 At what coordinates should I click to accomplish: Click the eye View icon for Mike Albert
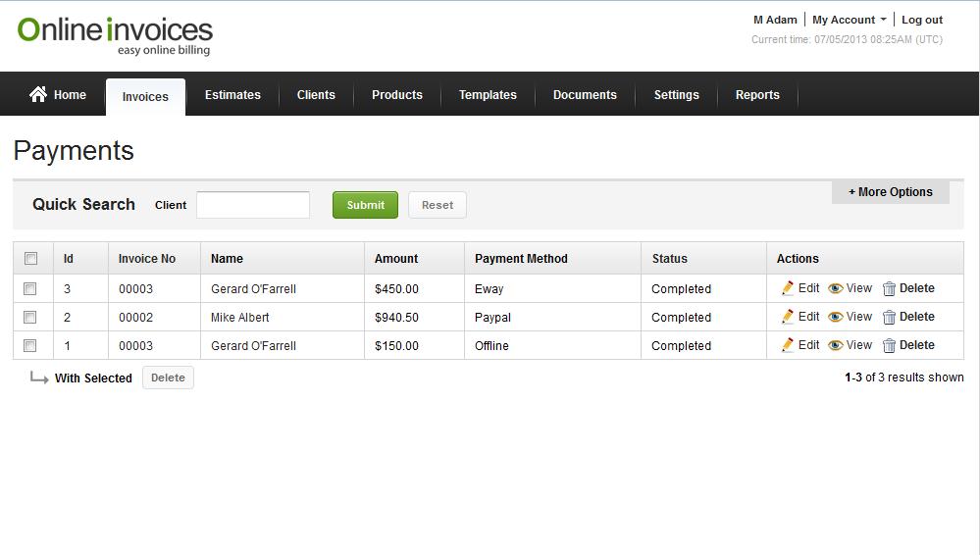(x=836, y=317)
